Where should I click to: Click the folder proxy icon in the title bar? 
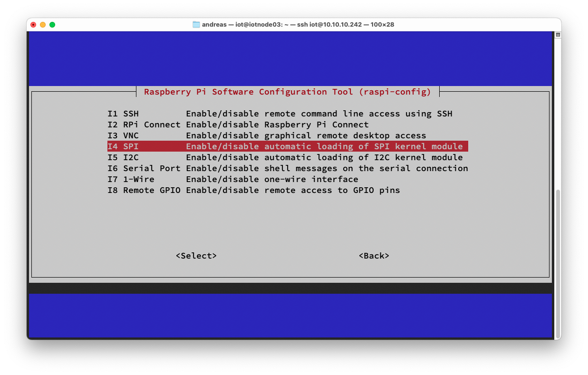[x=196, y=24]
